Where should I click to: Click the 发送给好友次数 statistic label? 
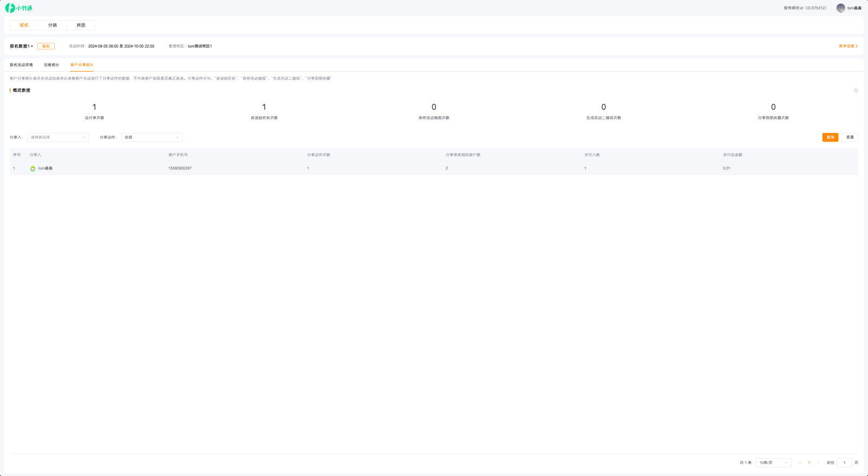pyautogui.click(x=264, y=118)
